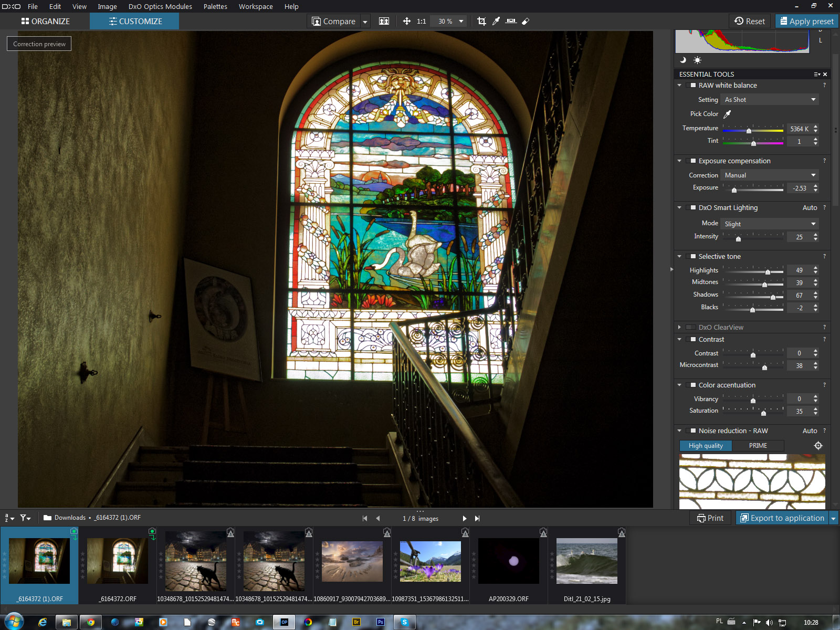
Task: Click the Apply preset button
Action: click(x=806, y=21)
